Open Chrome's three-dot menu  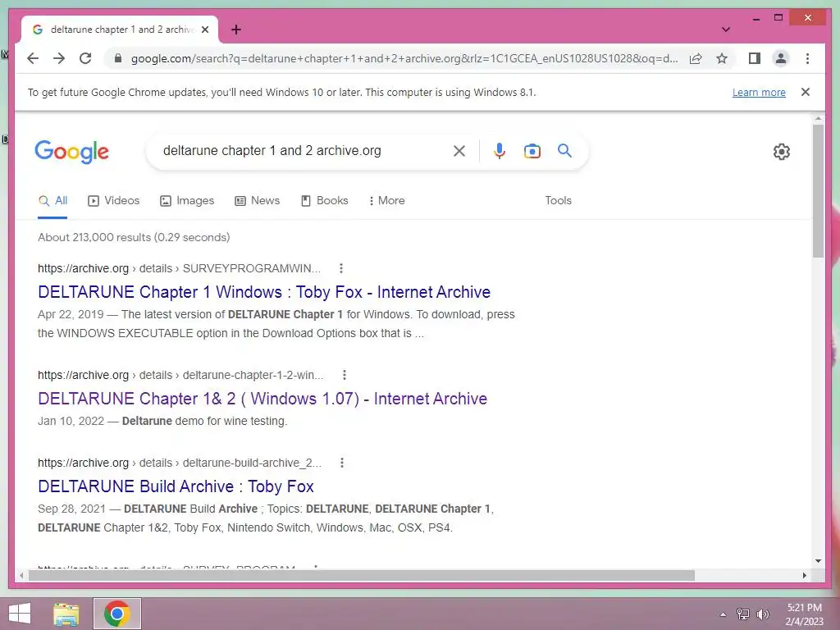[x=807, y=58]
